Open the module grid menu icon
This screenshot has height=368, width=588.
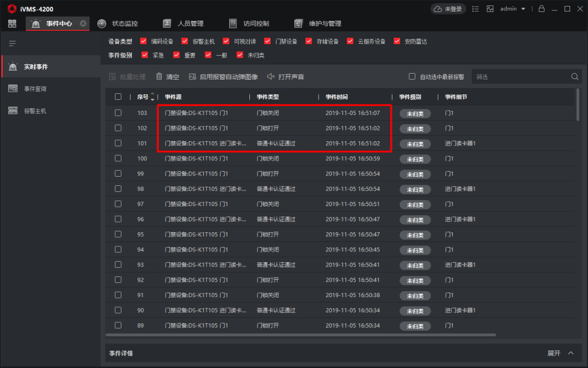[x=12, y=23]
